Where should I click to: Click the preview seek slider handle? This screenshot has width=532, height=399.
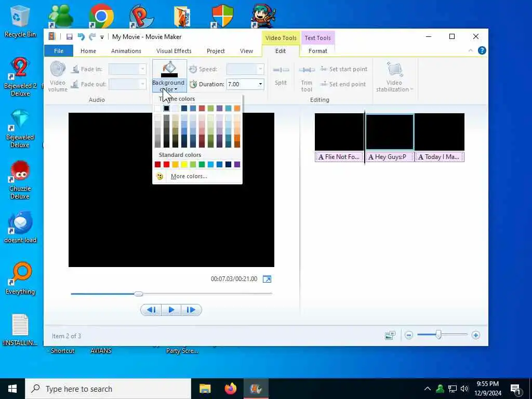click(138, 294)
